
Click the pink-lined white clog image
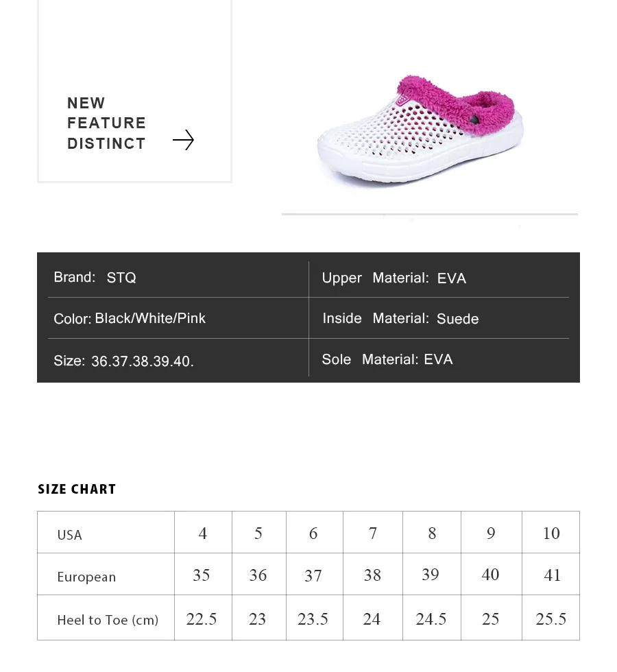click(420, 130)
